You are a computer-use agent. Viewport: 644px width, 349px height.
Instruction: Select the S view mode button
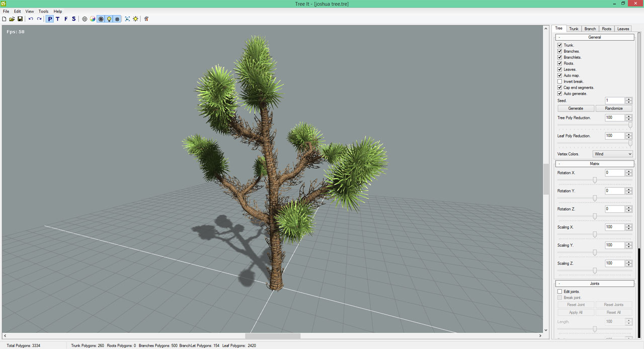(x=73, y=19)
